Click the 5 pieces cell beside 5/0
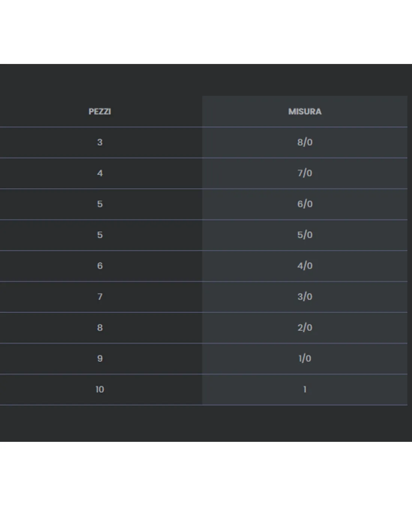 coord(100,235)
